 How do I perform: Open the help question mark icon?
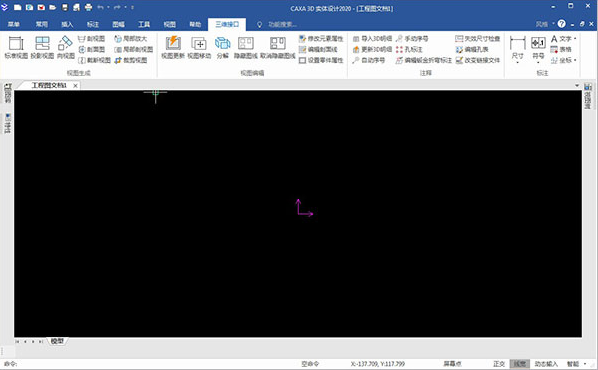point(561,24)
